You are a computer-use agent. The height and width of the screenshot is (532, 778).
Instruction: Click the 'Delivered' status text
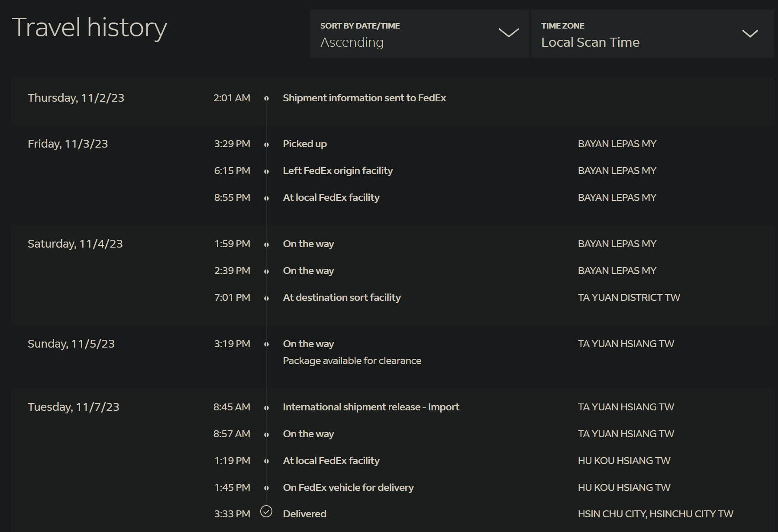tap(304, 514)
